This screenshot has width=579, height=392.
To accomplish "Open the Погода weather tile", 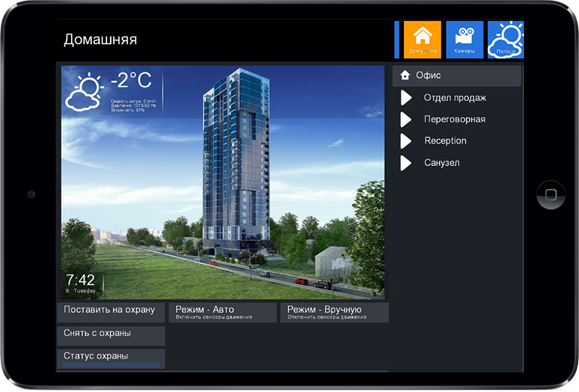I will pos(505,39).
